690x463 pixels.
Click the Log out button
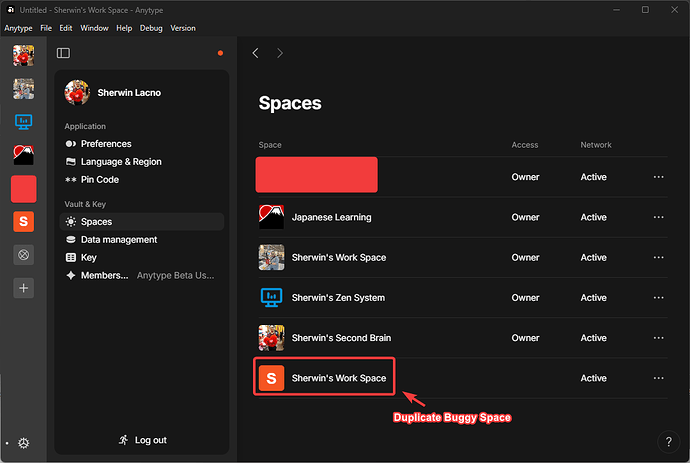pyautogui.click(x=142, y=440)
